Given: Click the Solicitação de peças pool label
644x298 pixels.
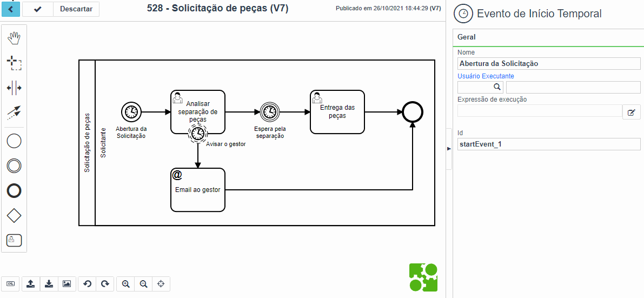Looking at the screenshot, I should [87, 143].
